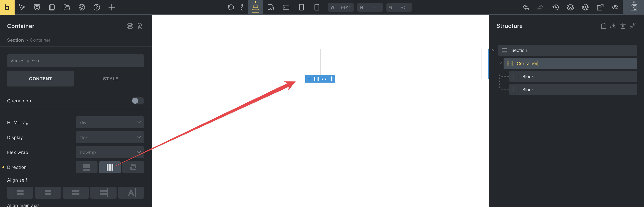Toggle the reverse Direction button
Viewport: 644px width, 207px height.
[133, 167]
